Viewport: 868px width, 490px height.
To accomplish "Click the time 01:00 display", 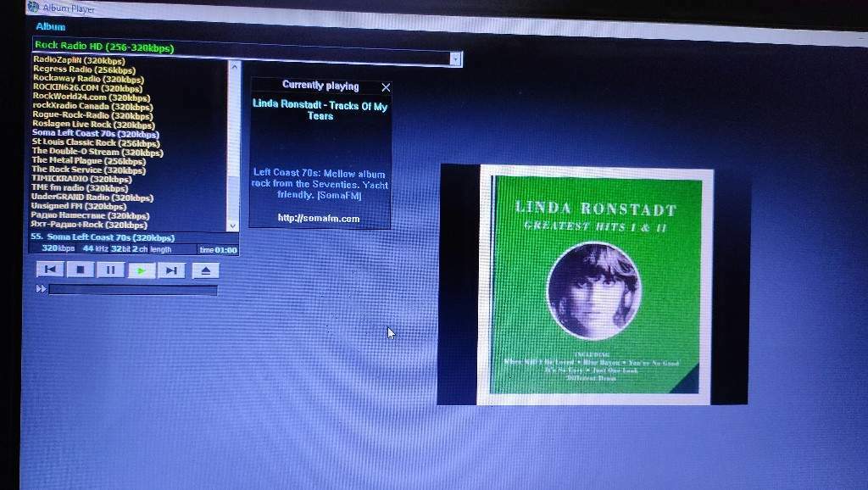I will click(x=218, y=250).
